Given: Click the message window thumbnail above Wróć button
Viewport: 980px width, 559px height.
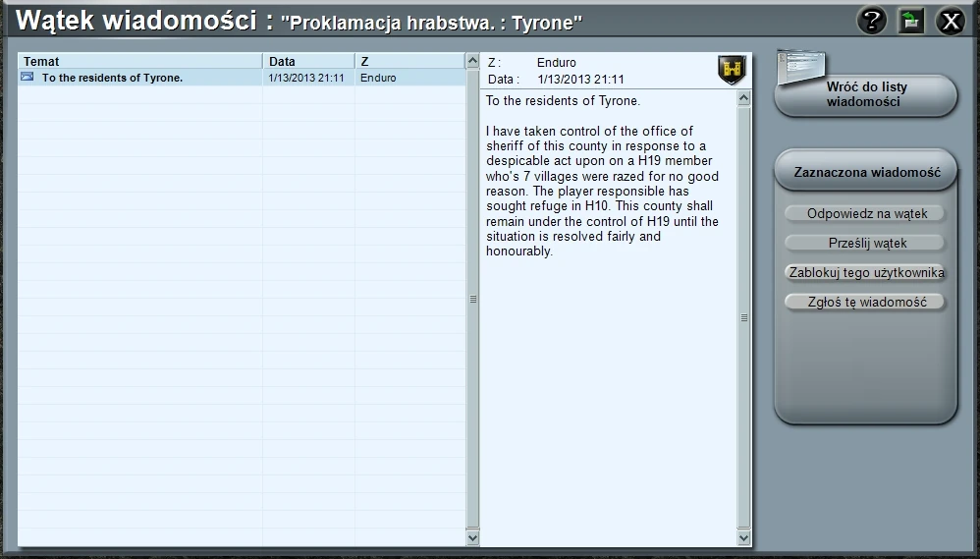Looking at the screenshot, I should click(x=801, y=67).
